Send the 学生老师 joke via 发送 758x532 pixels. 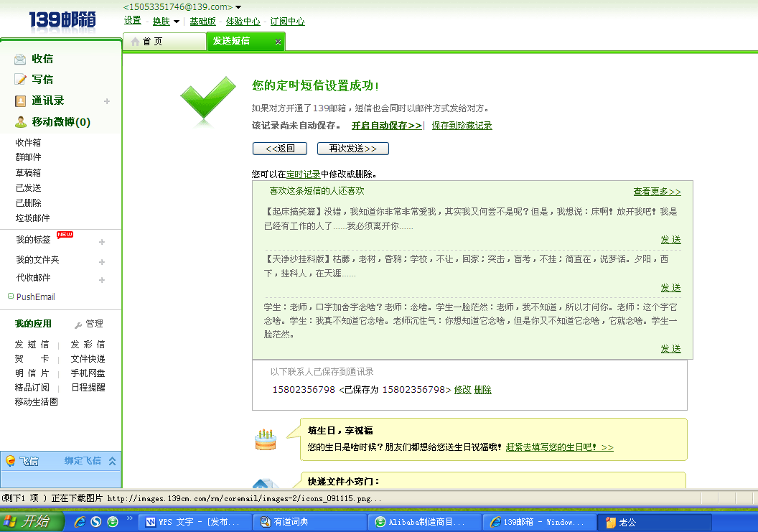point(670,349)
